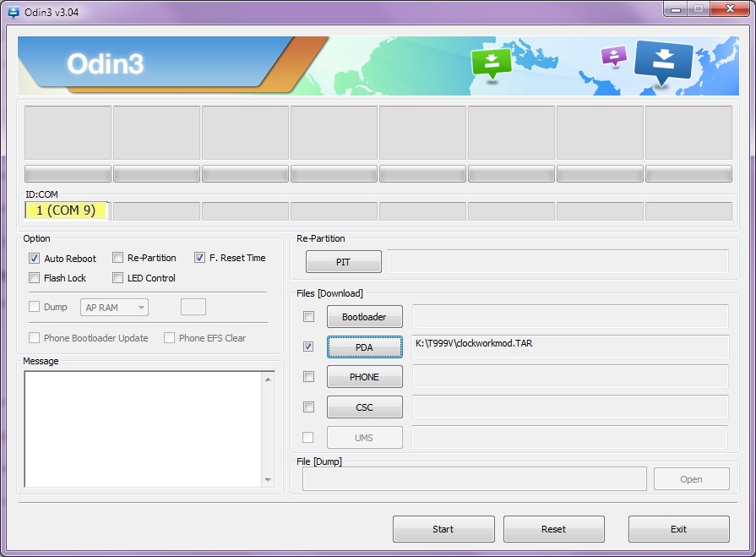756x557 pixels.
Task: Click the Odin3 app icon in title bar
Action: click(14, 12)
